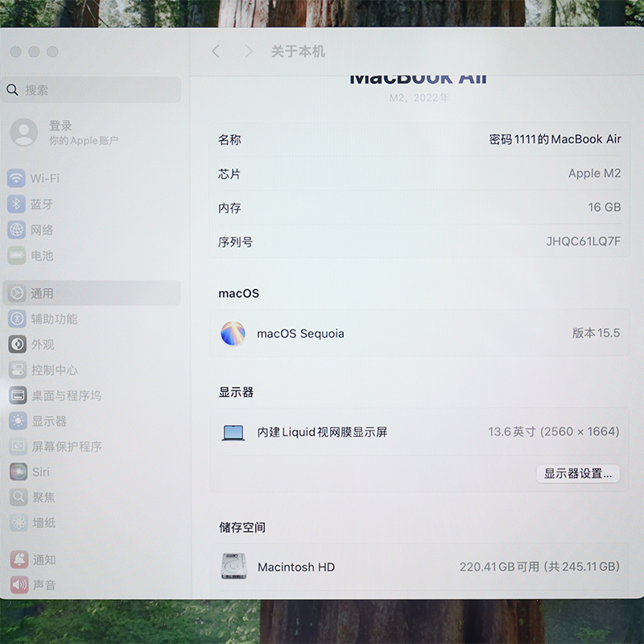Click the computer name 密码1111的MacBook Air
644x644 pixels.
tap(555, 139)
